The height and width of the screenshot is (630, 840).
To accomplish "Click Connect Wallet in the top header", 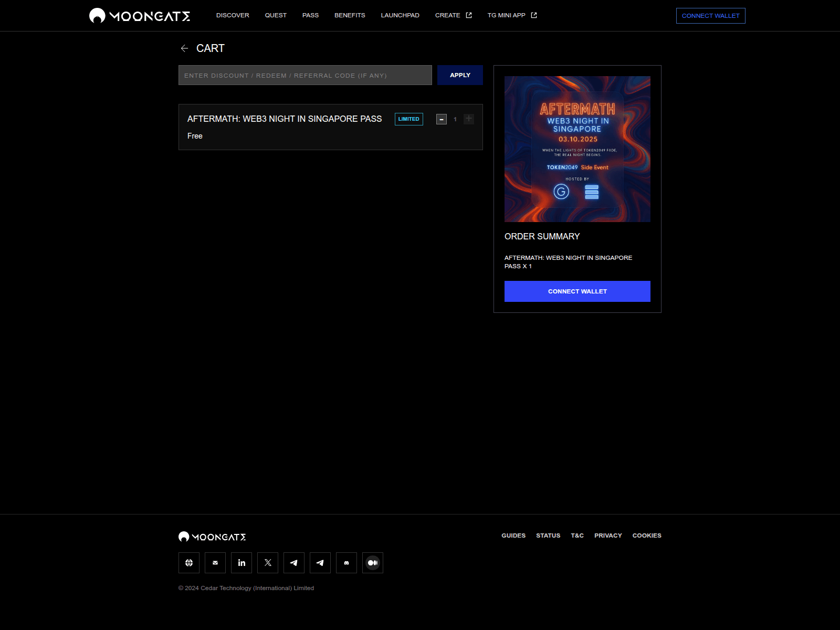I will [x=711, y=16].
